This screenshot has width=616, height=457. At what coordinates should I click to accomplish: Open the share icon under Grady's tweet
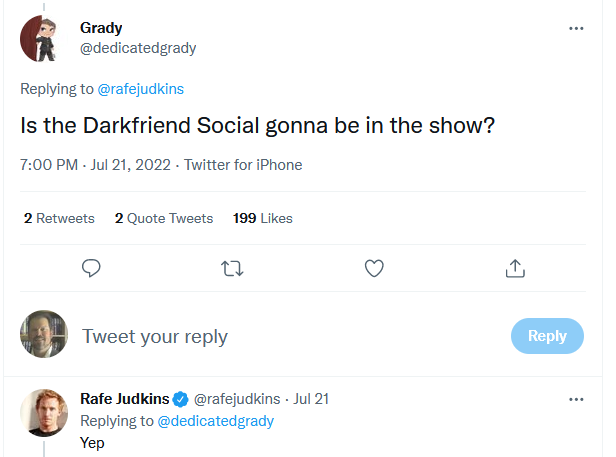515,268
